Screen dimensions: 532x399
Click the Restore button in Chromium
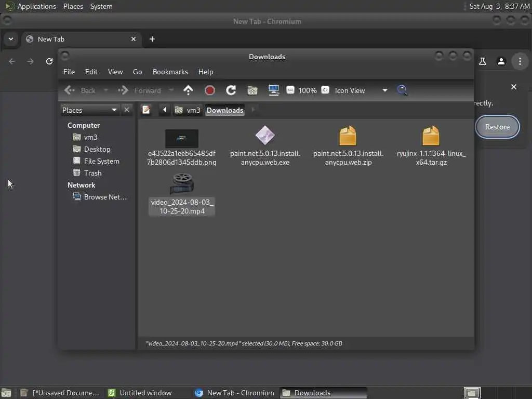(x=497, y=127)
